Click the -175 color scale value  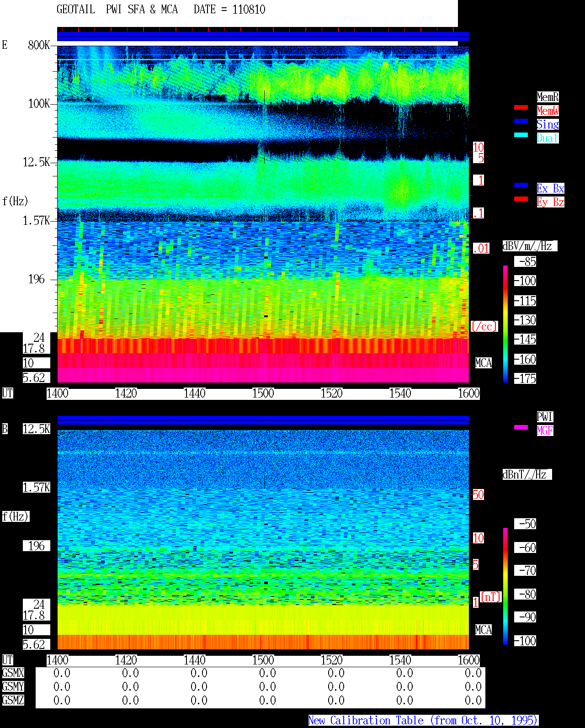pyautogui.click(x=525, y=378)
